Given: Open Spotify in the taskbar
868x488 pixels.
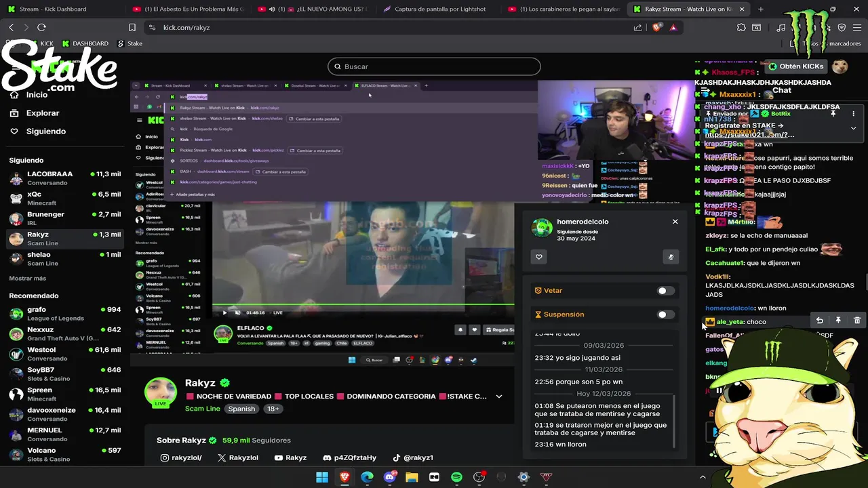Looking at the screenshot, I should [456, 477].
